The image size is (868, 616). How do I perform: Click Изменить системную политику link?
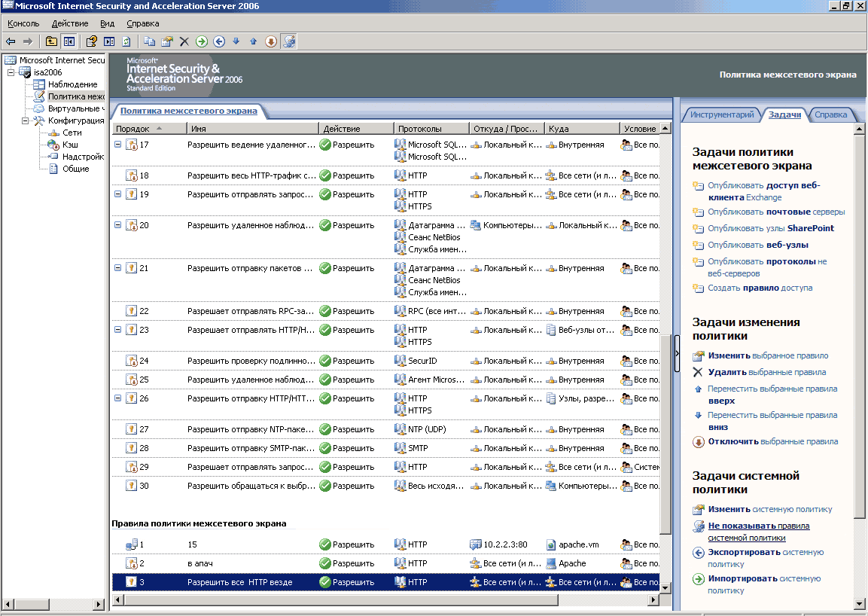coord(770,509)
